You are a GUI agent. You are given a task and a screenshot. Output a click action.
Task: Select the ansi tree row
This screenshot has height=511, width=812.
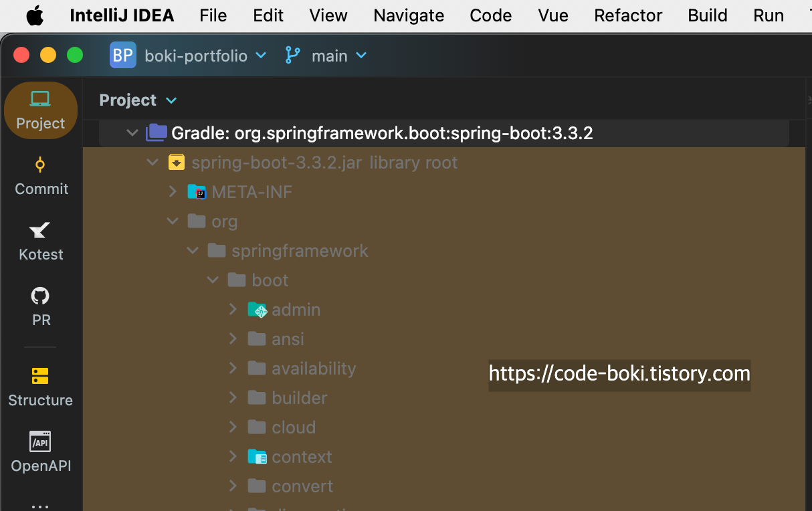click(x=444, y=339)
